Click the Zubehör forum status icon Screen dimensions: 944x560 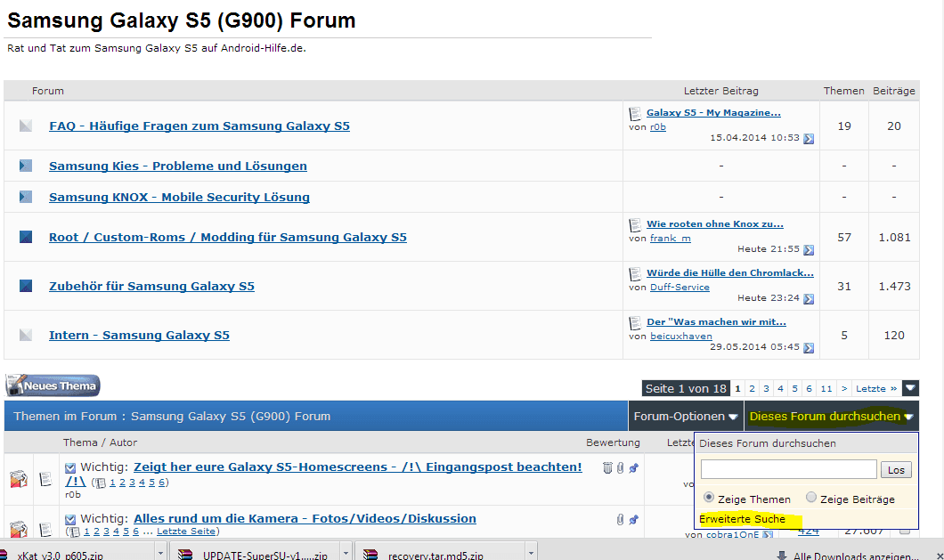25,286
